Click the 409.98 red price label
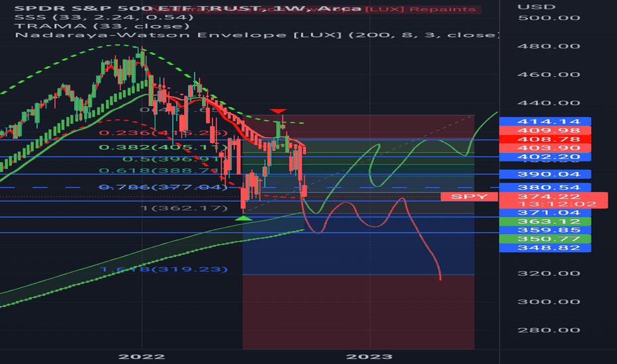Viewport: 617px width, 364px height. tap(545, 130)
